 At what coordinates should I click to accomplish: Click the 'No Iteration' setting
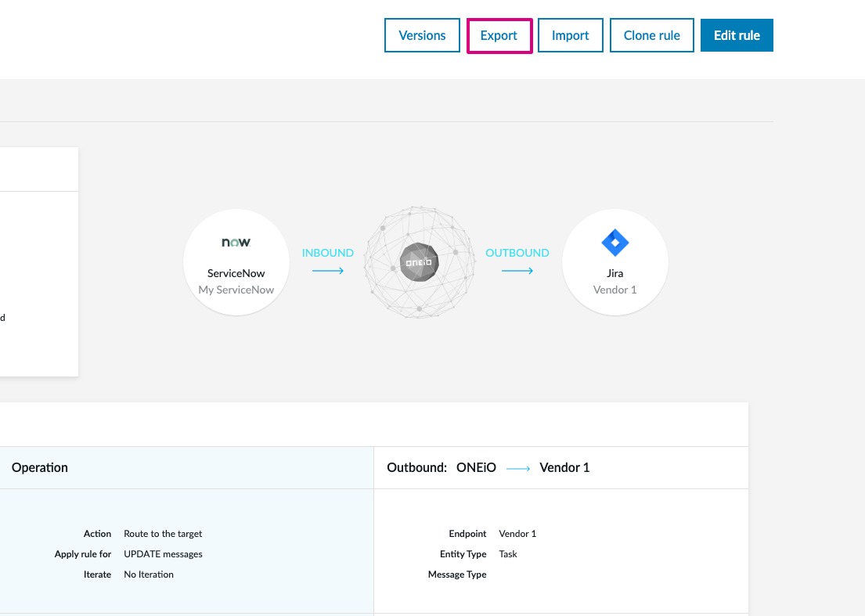149,575
